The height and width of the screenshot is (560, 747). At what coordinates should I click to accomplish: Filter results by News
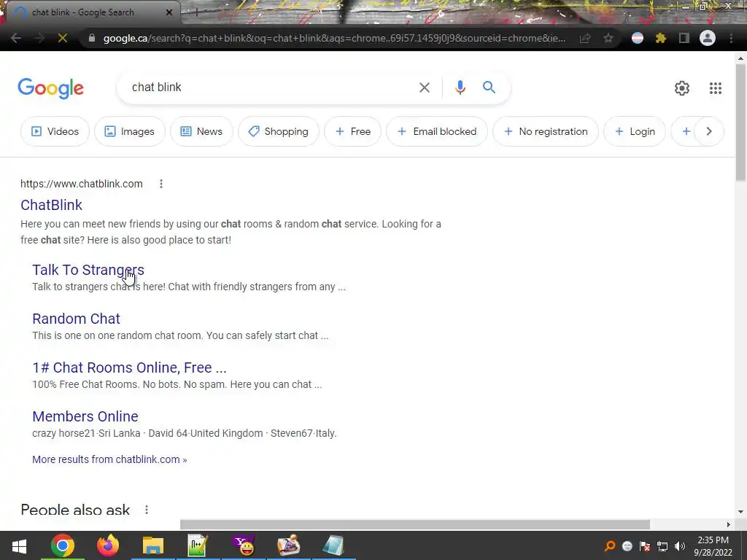coord(201,131)
